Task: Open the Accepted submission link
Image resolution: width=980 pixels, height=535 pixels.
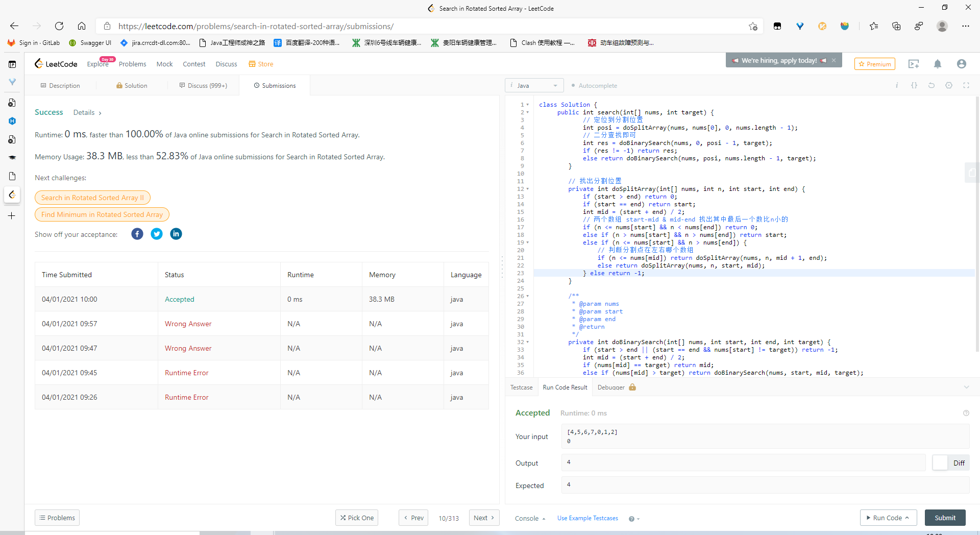Action: (179, 299)
